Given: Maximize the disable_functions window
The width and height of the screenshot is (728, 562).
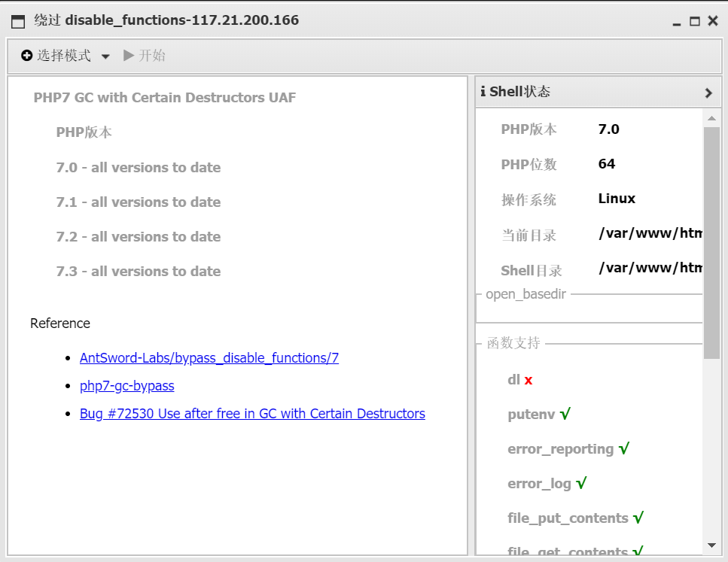Looking at the screenshot, I should (695, 21).
